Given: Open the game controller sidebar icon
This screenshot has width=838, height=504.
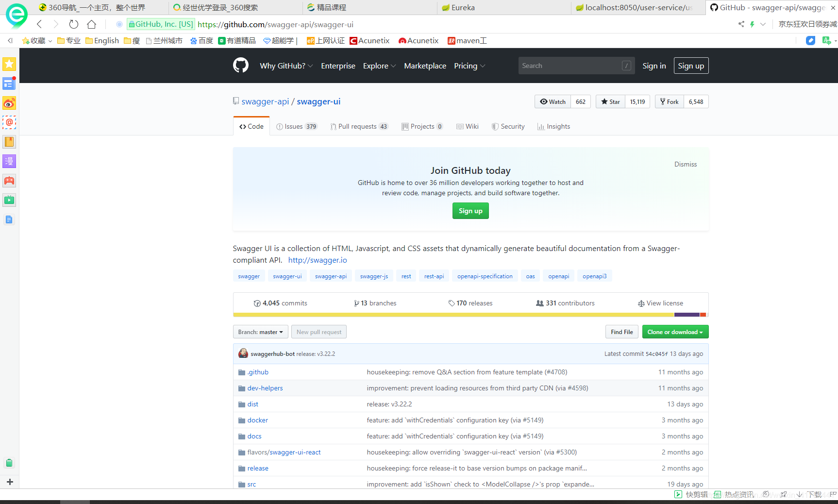Looking at the screenshot, I should [x=9, y=181].
